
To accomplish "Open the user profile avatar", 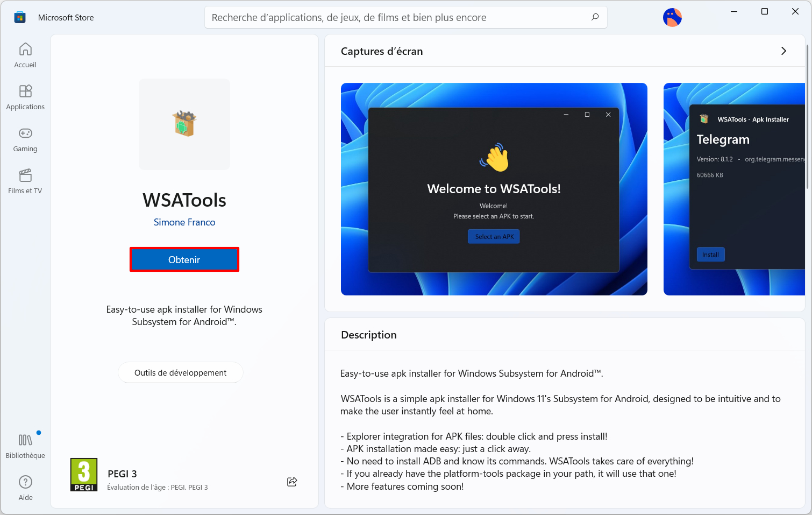I will tap(672, 17).
